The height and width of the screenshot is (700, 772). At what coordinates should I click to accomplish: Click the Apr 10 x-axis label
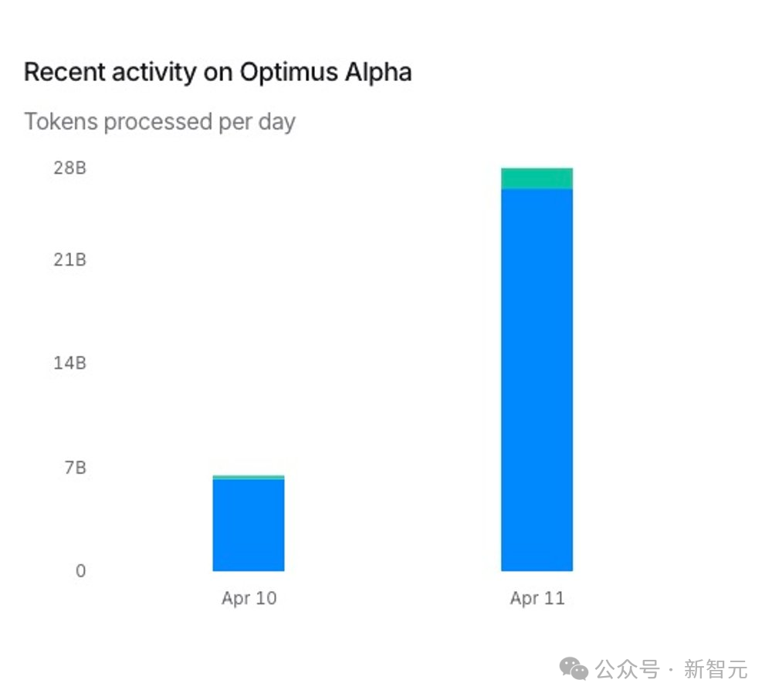pos(249,598)
